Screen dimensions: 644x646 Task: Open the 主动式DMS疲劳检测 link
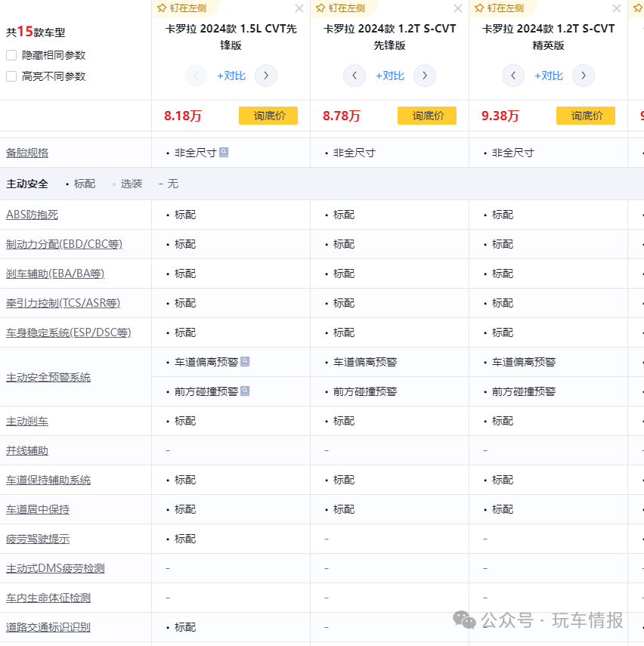(55, 568)
